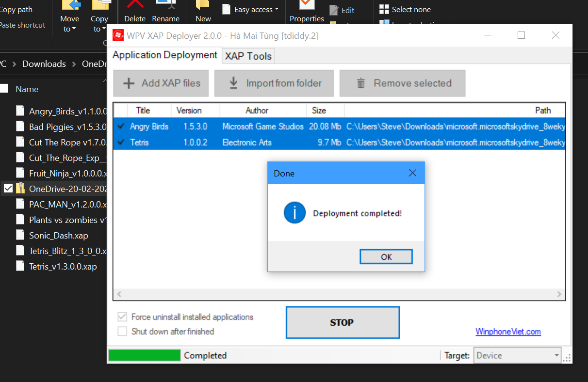Open Move to dropdown in Explorer

(69, 23)
